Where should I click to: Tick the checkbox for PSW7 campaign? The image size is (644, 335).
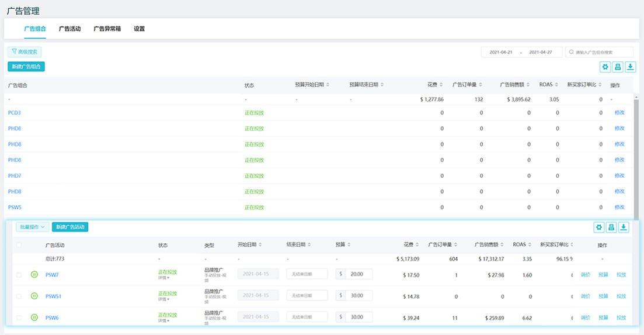[x=19, y=275]
